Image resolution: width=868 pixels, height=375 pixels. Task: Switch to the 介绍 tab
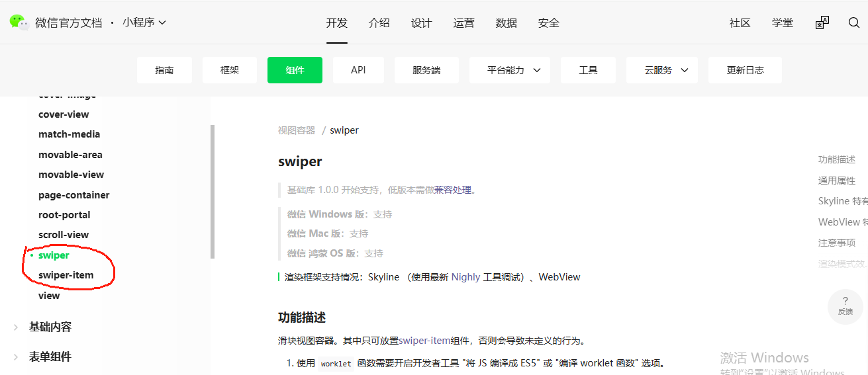pos(379,22)
